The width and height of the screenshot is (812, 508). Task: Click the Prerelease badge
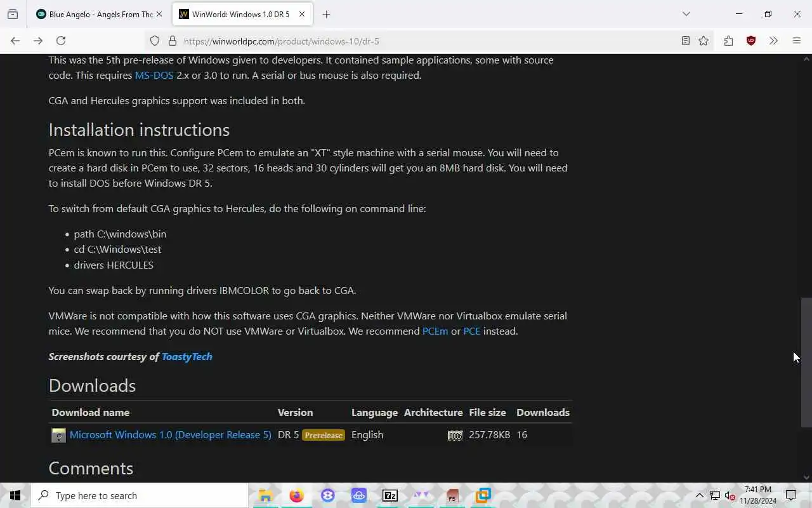coord(324,435)
